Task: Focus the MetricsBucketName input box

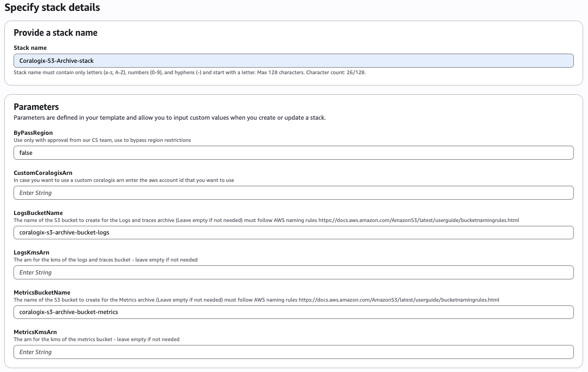Action: click(293, 312)
